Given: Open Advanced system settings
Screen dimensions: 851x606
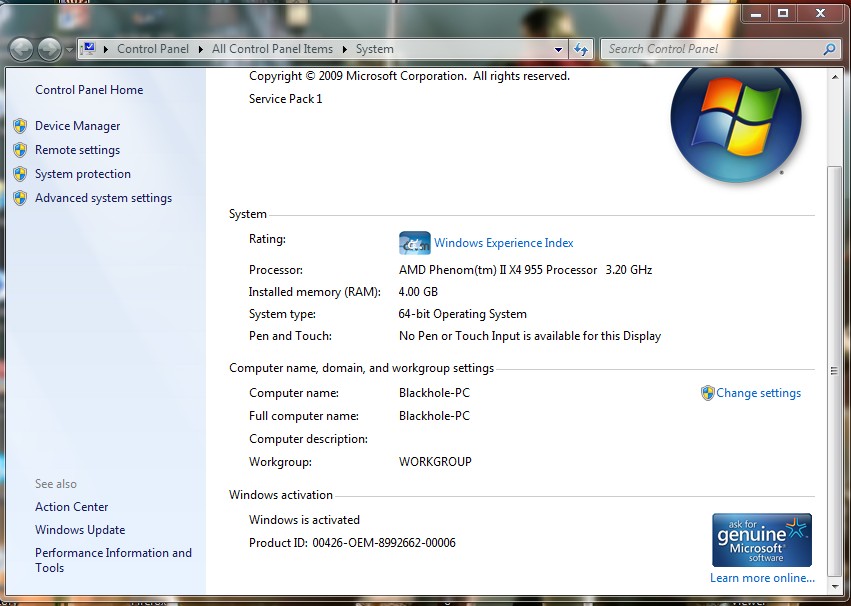Looking at the screenshot, I should [104, 198].
